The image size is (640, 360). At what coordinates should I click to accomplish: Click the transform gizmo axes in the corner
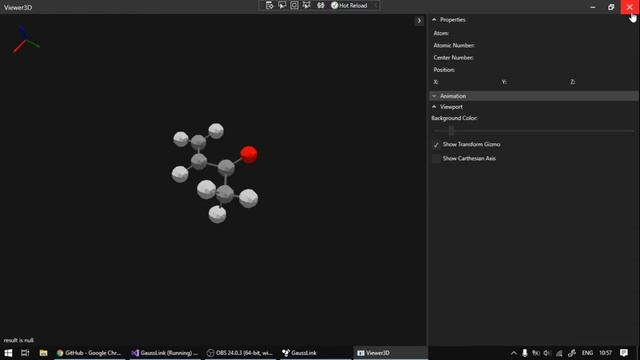[x=26, y=39]
